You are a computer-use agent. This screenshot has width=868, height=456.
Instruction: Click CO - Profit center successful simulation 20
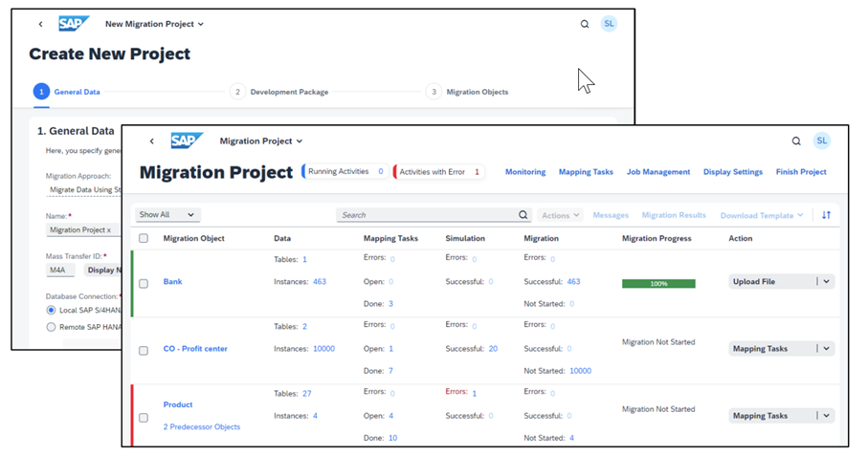coord(493,349)
